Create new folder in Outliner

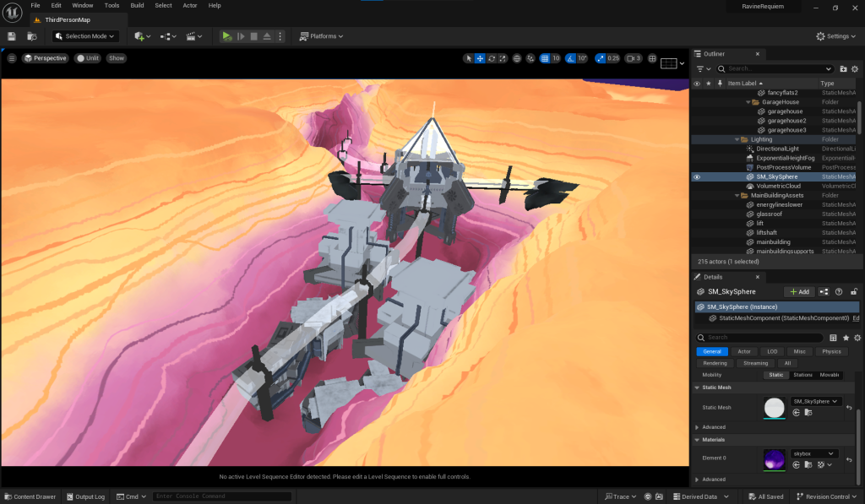(x=843, y=69)
